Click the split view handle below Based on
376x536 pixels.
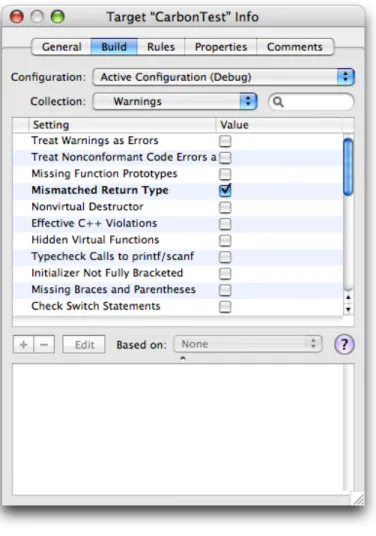183,358
